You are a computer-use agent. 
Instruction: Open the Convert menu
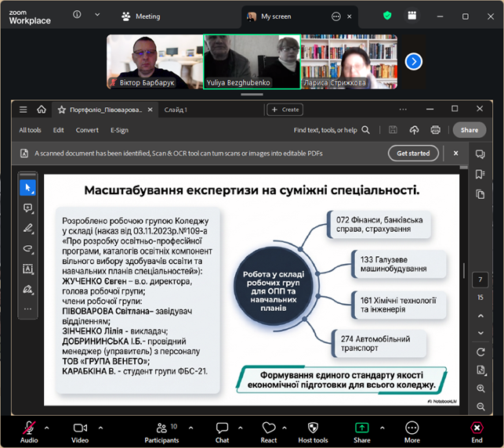click(87, 130)
